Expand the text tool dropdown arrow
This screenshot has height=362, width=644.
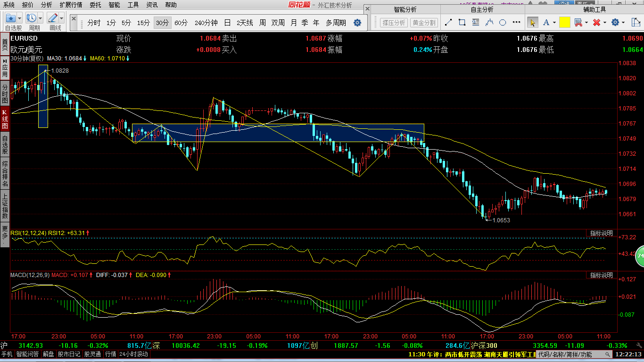pos(554,22)
